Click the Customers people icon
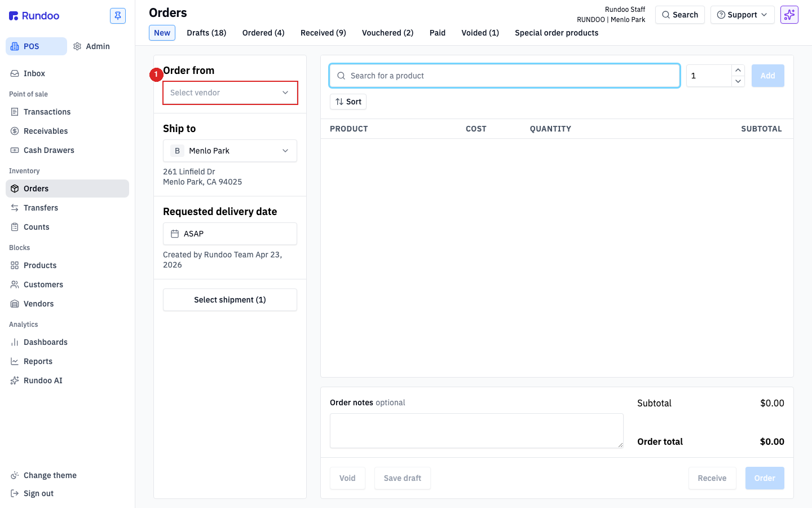Screen dimensions: 812x508 point(15,284)
